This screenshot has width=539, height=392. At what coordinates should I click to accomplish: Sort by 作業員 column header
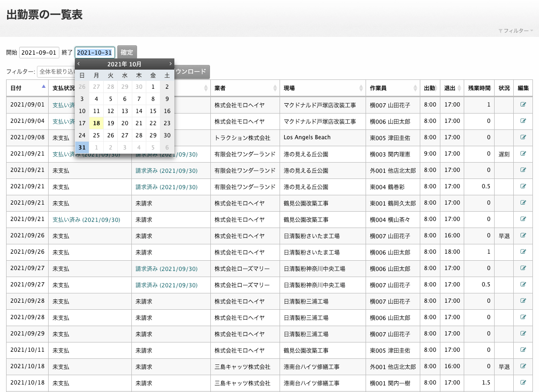point(392,88)
